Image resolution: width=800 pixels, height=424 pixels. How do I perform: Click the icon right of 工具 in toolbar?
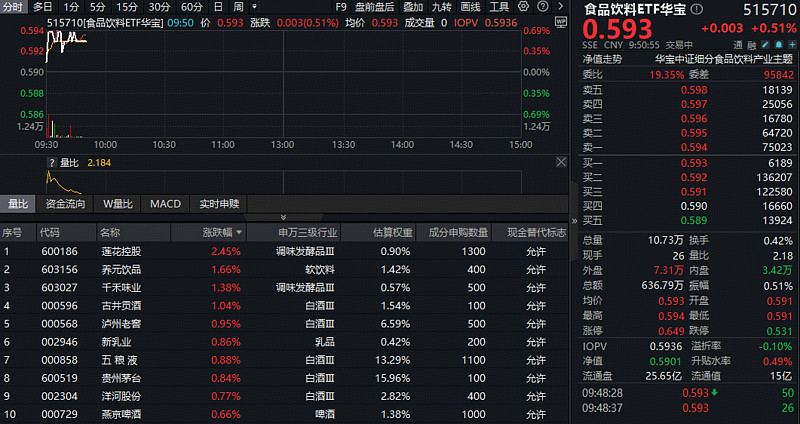[x=524, y=7]
